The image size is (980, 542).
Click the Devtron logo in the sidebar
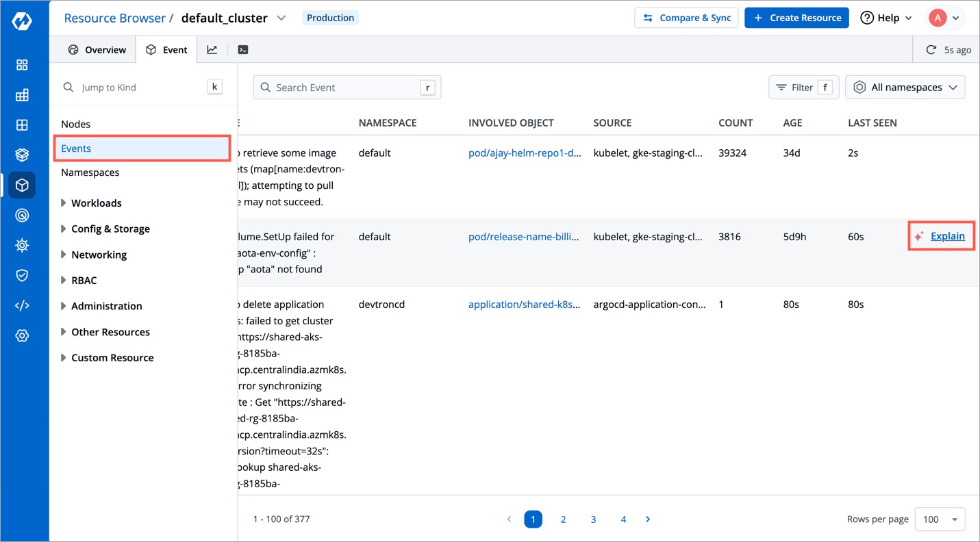pos(22,21)
